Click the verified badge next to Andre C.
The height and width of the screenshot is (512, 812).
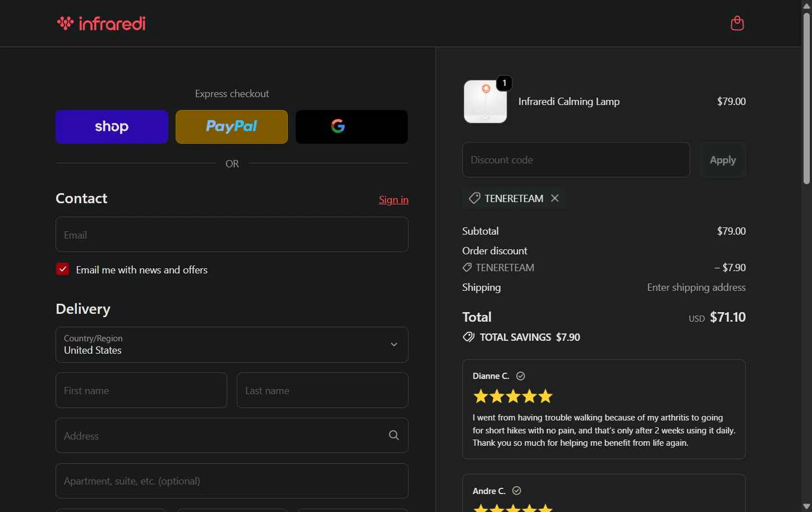517,491
